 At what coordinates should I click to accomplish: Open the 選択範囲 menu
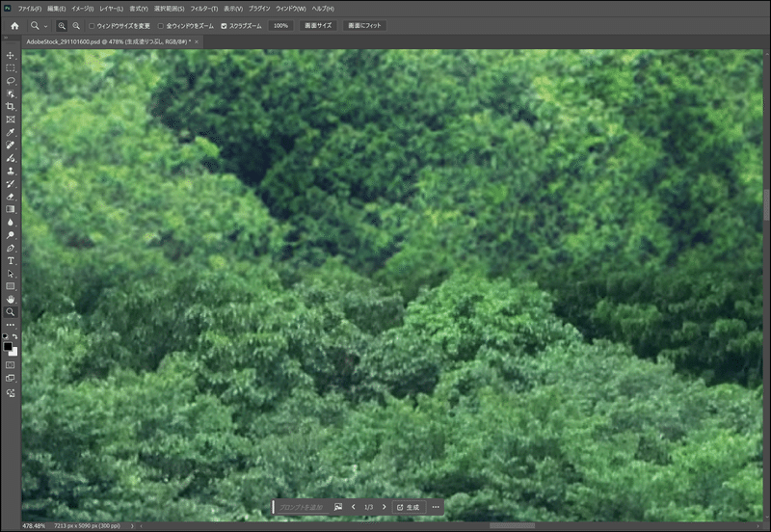(170, 9)
